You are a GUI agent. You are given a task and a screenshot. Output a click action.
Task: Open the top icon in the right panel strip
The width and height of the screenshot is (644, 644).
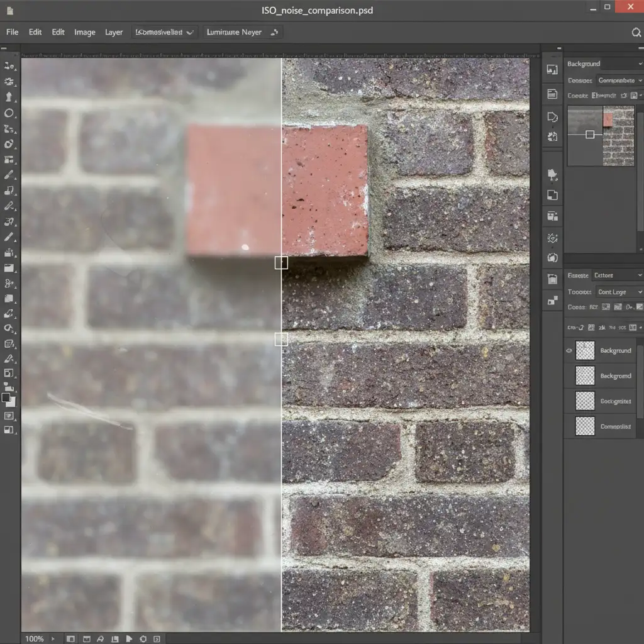pos(552,70)
